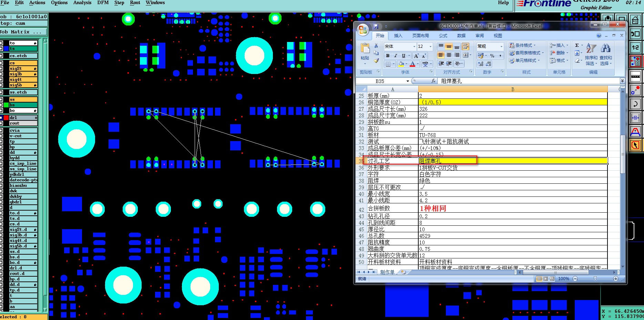Open the fill color dropdown arrow
644x320 pixels.
coord(407,64)
